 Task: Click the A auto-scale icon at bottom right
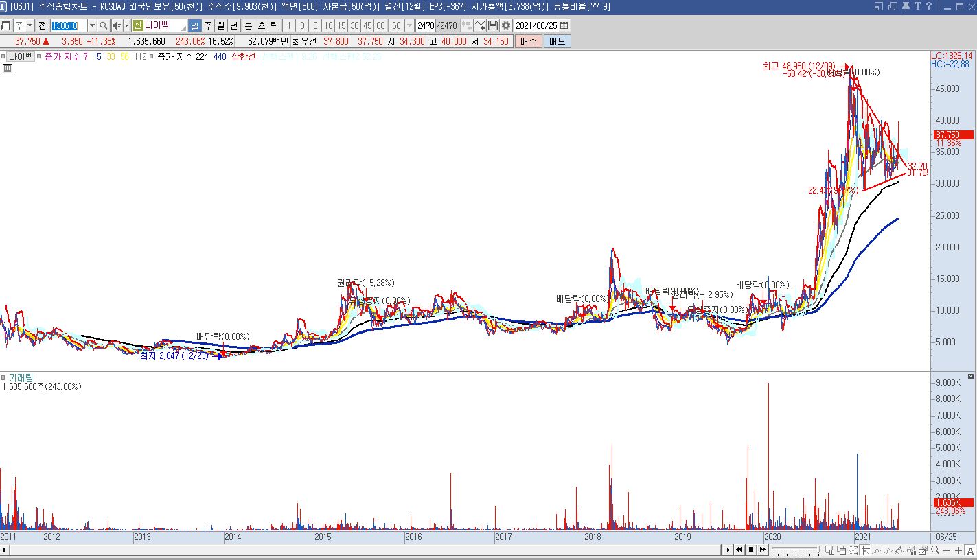point(970,550)
